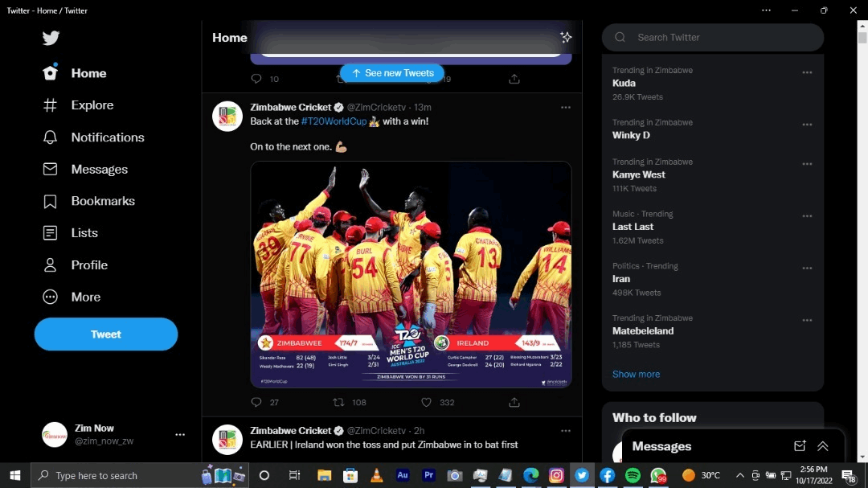Click the See new Tweets pill
The width and height of the screenshot is (868, 488).
[392, 73]
